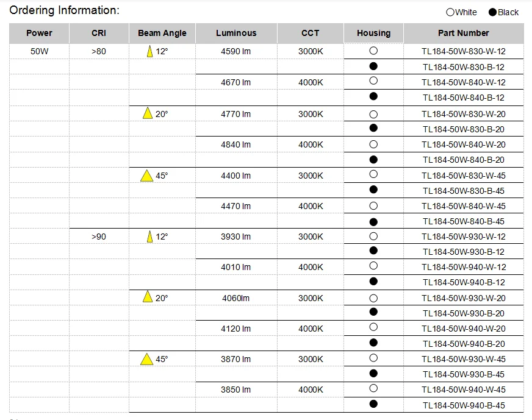Click the Ordering Information heading
Viewport: 532px width, 420px height.
click(64, 10)
